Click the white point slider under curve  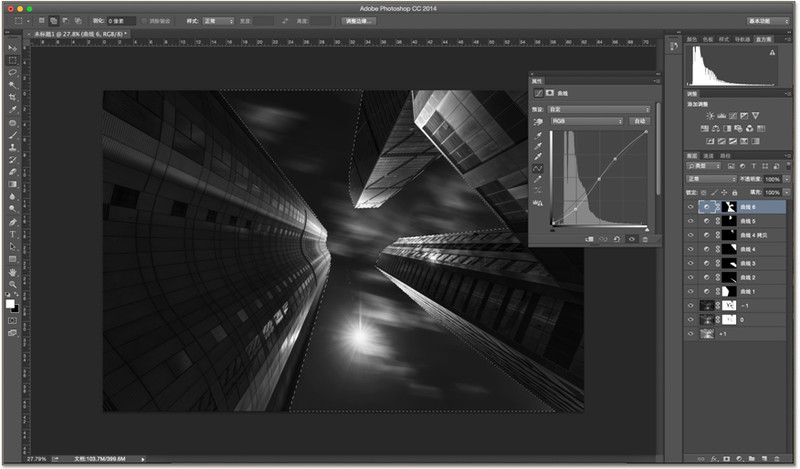647,230
